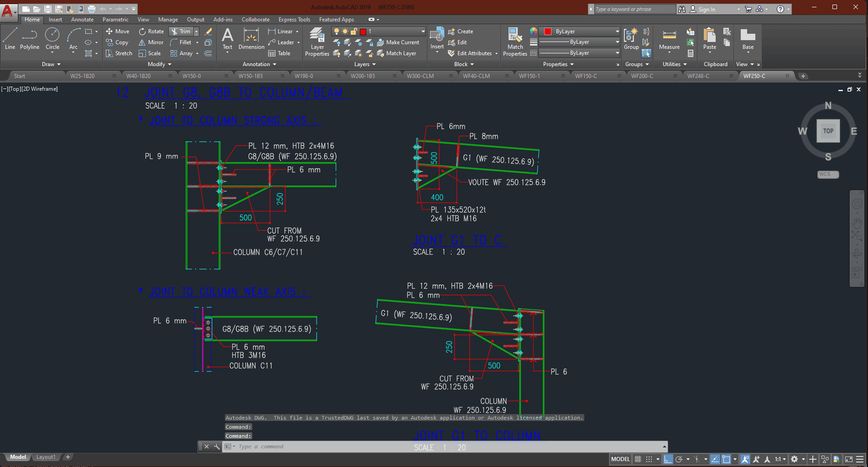The height and width of the screenshot is (467, 868).
Task: Open the annotation scale 1:1 dropdown
Action: pyautogui.click(x=780, y=459)
